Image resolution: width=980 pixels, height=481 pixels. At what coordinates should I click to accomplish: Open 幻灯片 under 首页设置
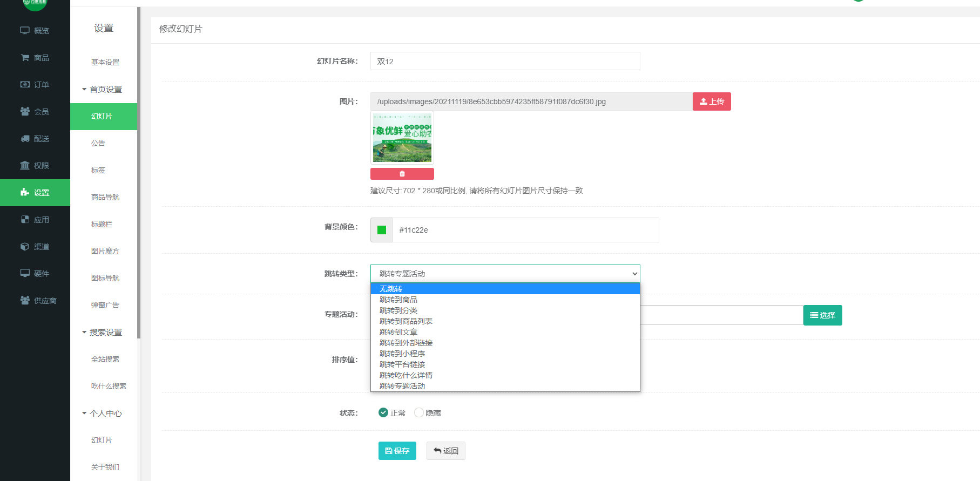[x=103, y=117]
